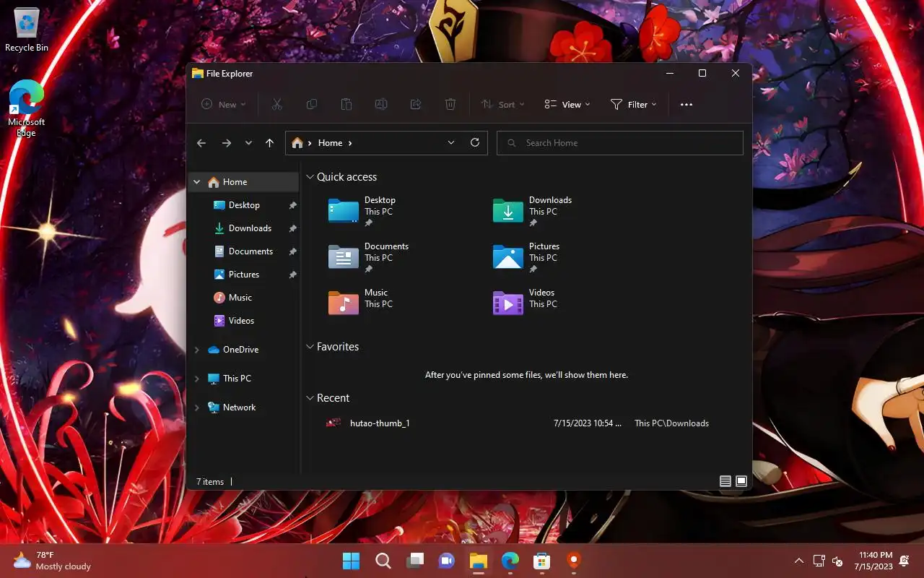Click the volume muted tray icon
Image resolution: width=924 pixels, height=578 pixels.
tap(838, 561)
